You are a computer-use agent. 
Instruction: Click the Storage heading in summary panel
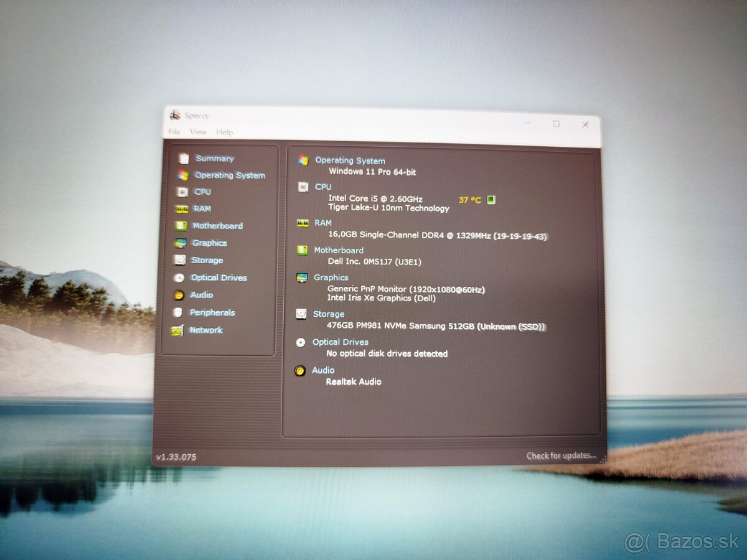tap(329, 314)
